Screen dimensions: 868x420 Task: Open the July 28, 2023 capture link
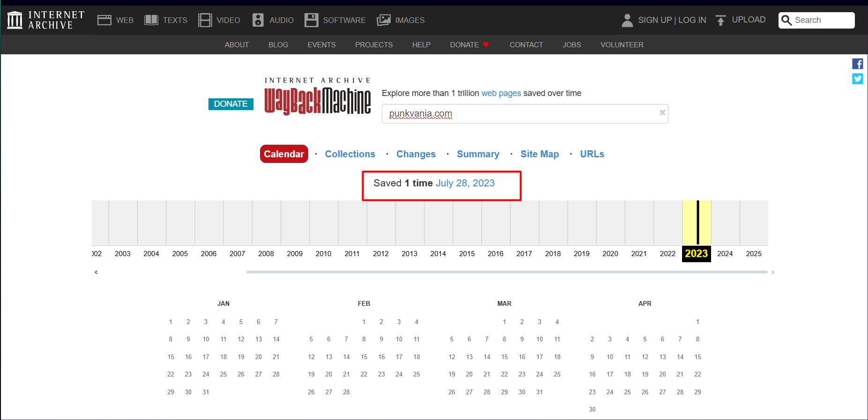pyautogui.click(x=465, y=183)
